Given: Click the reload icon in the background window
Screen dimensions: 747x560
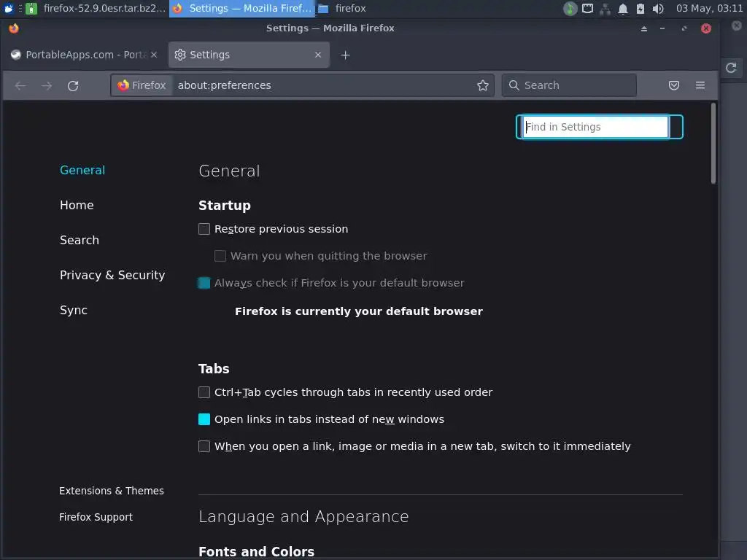Looking at the screenshot, I should click(x=731, y=68).
